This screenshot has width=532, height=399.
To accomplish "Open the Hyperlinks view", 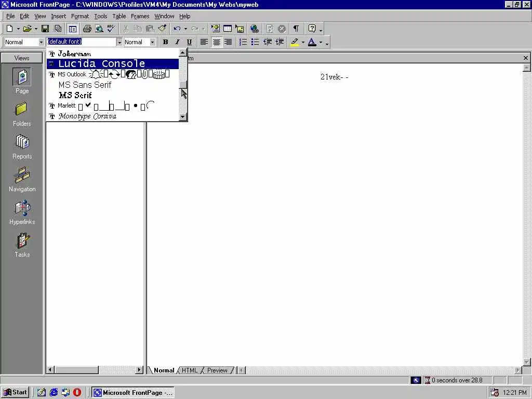I will click(x=22, y=212).
